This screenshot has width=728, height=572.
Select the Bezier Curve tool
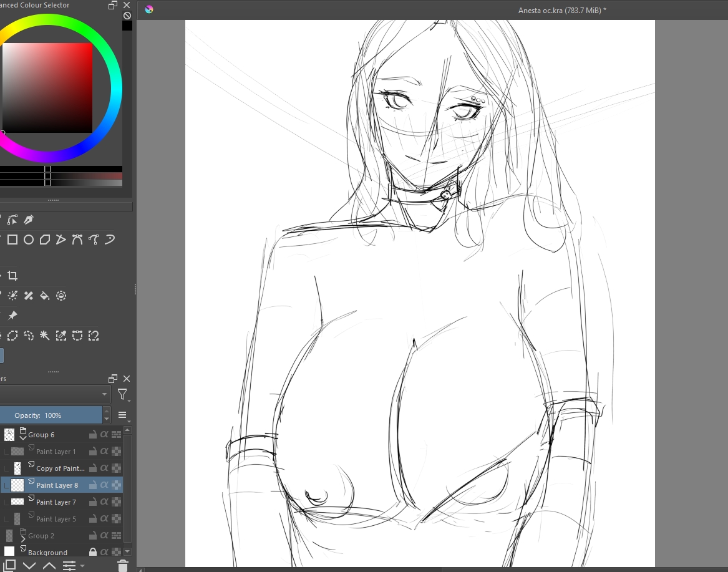77,240
